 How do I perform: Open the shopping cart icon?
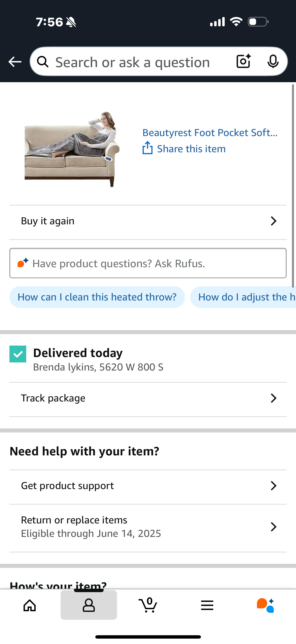click(x=148, y=605)
